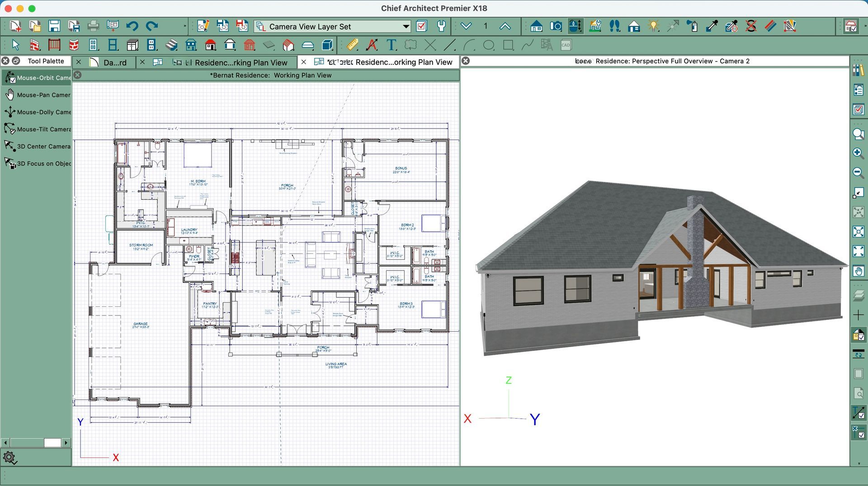Toggle the Object Snaps checkbox icon
Screen dimensions: 868x486
(858, 432)
